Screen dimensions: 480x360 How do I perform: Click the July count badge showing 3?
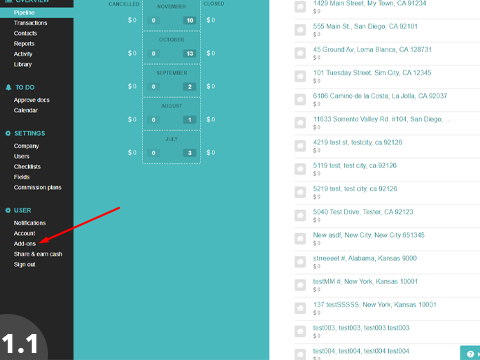coord(190,153)
